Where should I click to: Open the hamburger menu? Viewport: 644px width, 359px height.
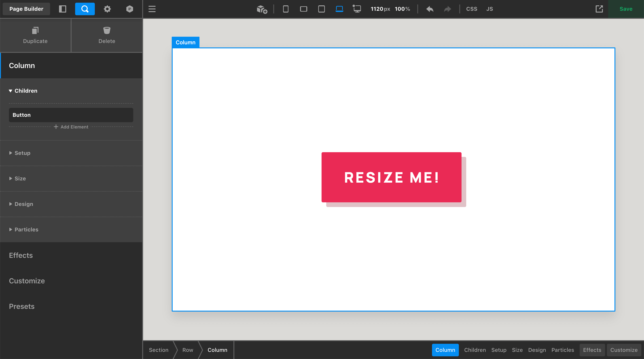coord(152,9)
